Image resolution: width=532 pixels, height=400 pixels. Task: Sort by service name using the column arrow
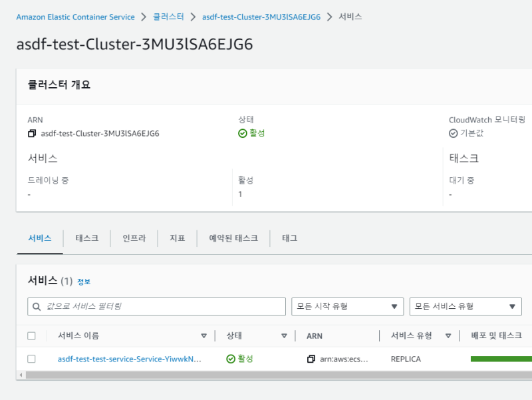203,336
